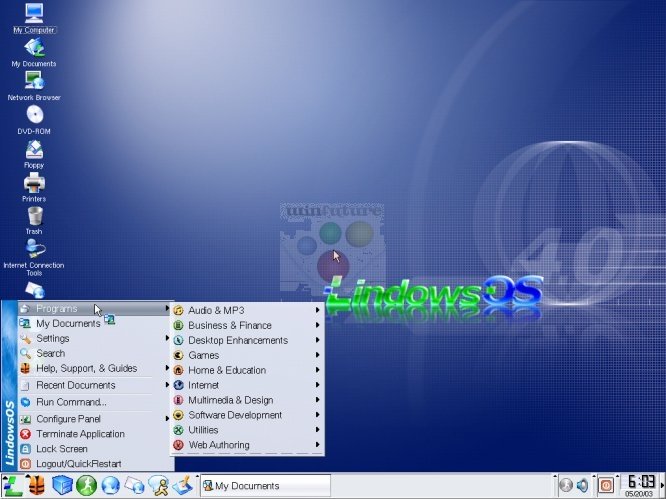Screen dimensions: 666x499
Task: Expand the arrow next to Recent Documents
Action: tap(167, 385)
